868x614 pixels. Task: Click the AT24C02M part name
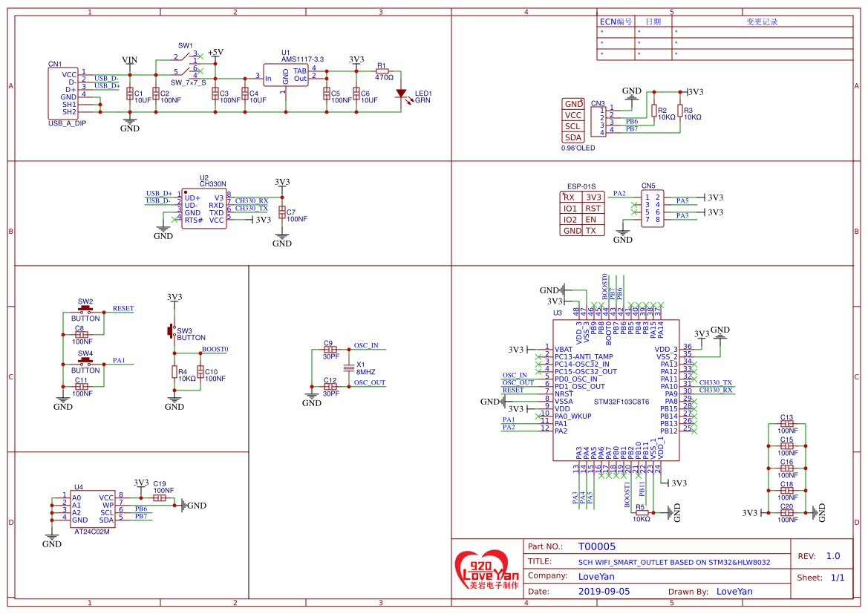coord(92,532)
